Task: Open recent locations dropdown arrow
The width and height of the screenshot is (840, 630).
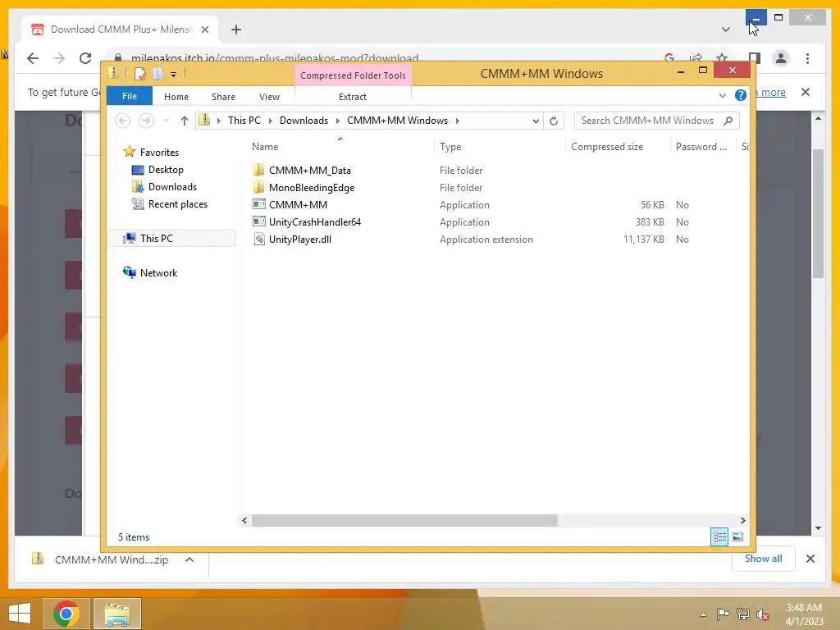Action: tap(167, 121)
